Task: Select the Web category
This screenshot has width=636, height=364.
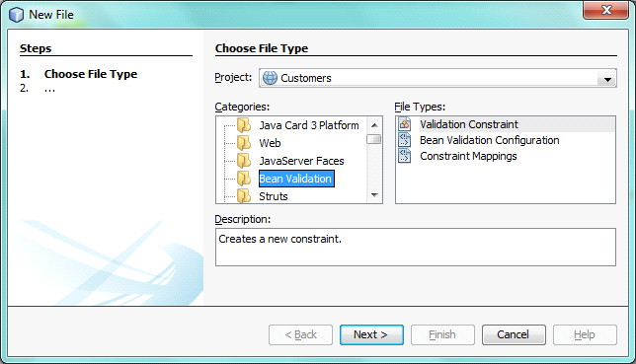Action: click(270, 143)
